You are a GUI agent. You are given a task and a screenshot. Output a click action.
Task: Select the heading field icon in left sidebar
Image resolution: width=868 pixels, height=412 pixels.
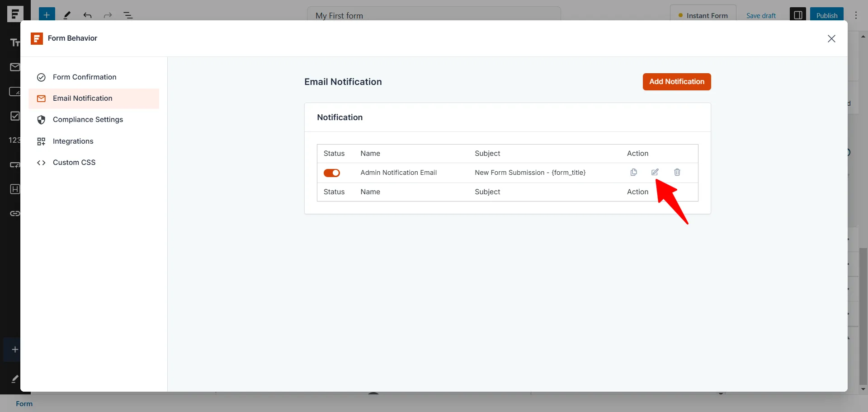pos(14,189)
